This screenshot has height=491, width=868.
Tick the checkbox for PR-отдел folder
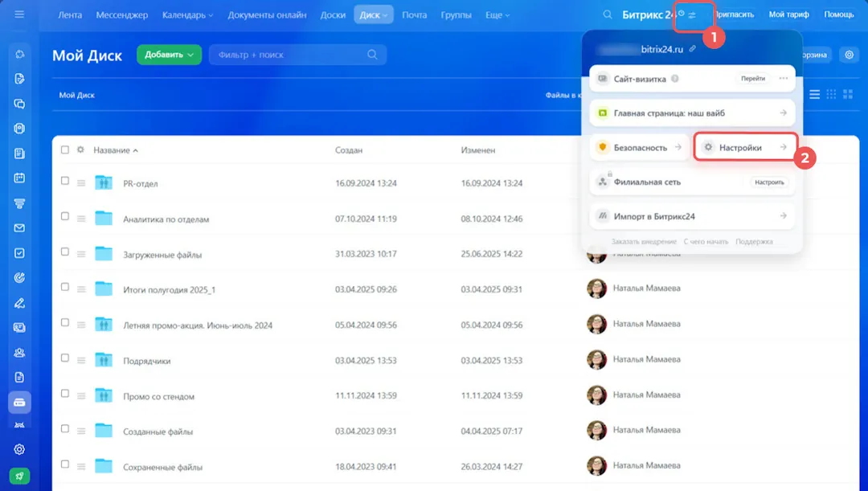(x=65, y=182)
